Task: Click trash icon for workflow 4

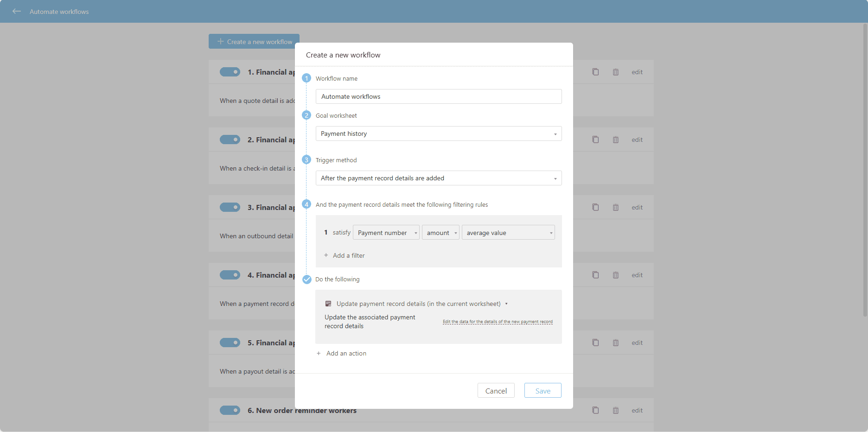Action: point(616,275)
